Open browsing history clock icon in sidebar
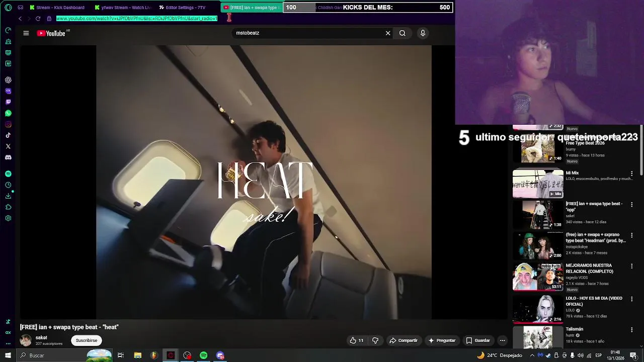 pos(8,185)
